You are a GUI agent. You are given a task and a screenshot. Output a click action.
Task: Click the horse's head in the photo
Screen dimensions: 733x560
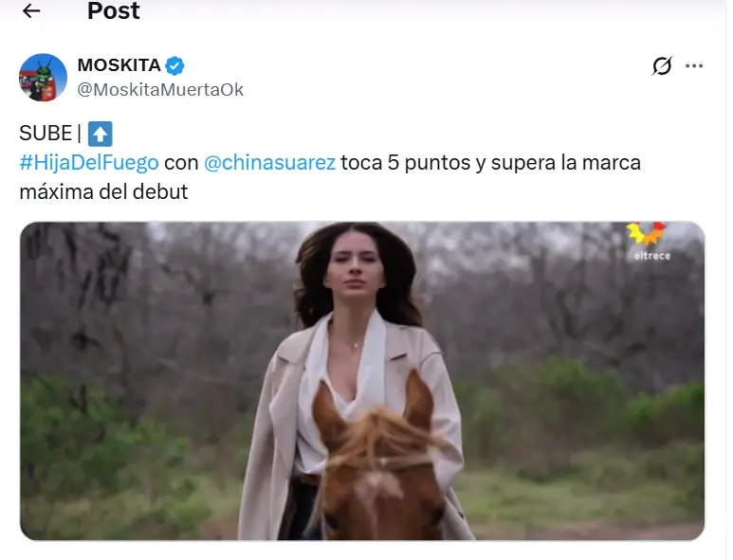[378, 461]
